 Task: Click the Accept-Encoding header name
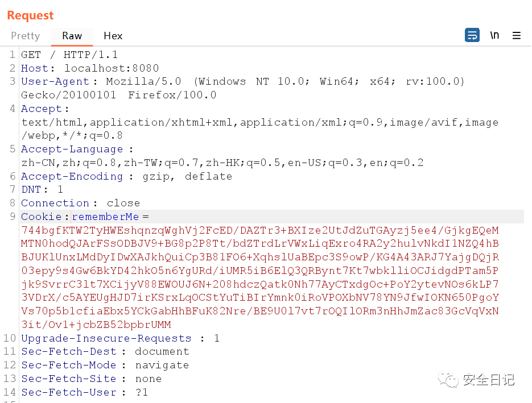72,176
